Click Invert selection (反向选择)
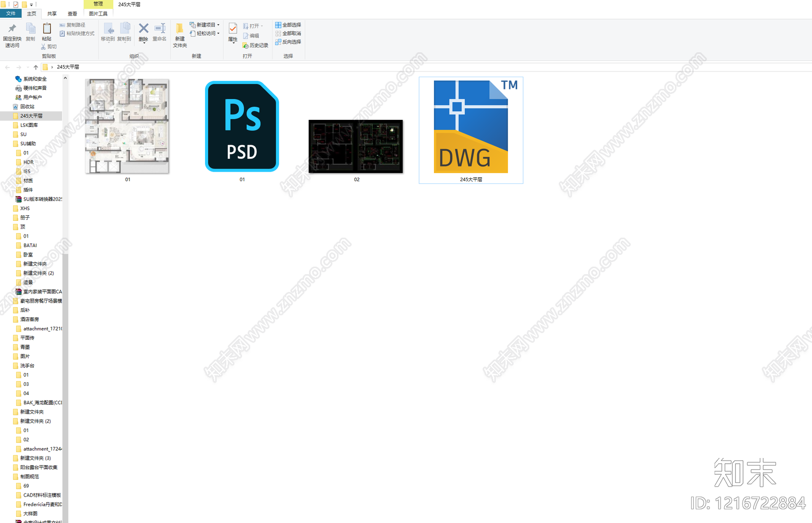Viewport: 812px width, 523px height. [288, 42]
